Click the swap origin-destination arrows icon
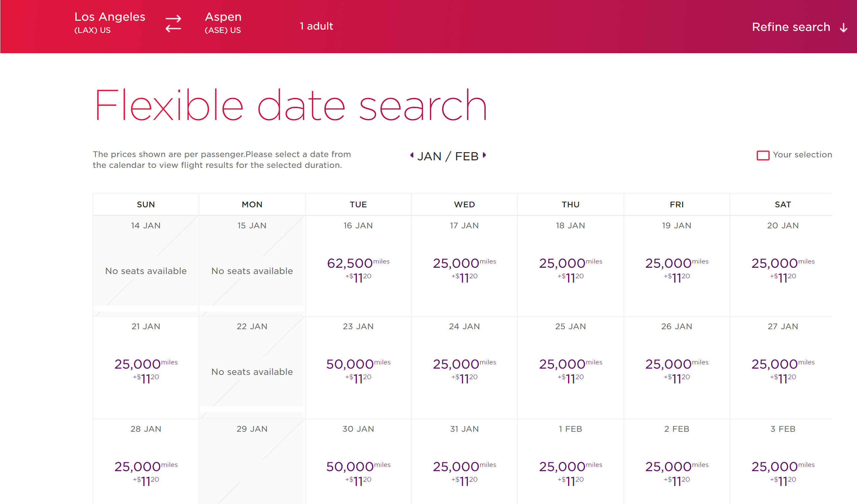 (173, 23)
